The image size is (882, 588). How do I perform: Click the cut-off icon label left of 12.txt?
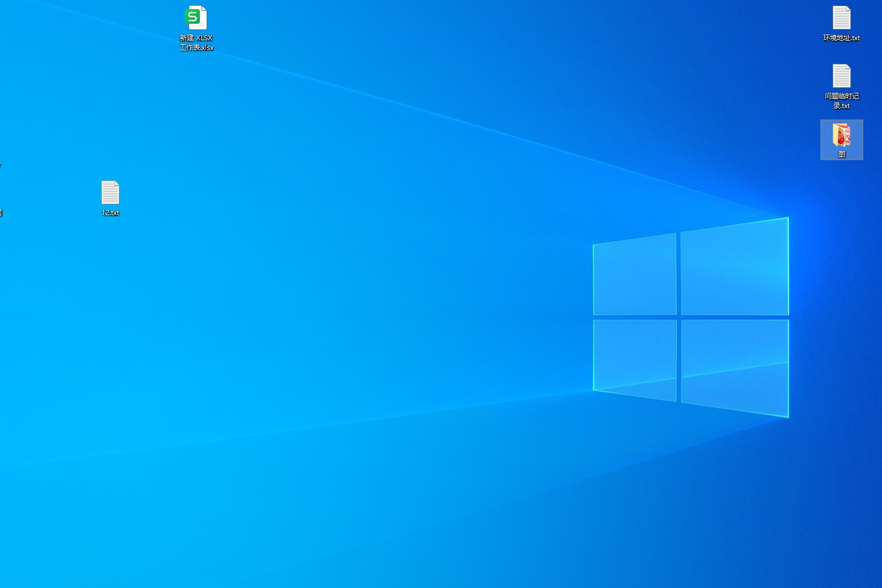pyautogui.click(x=1, y=213)
